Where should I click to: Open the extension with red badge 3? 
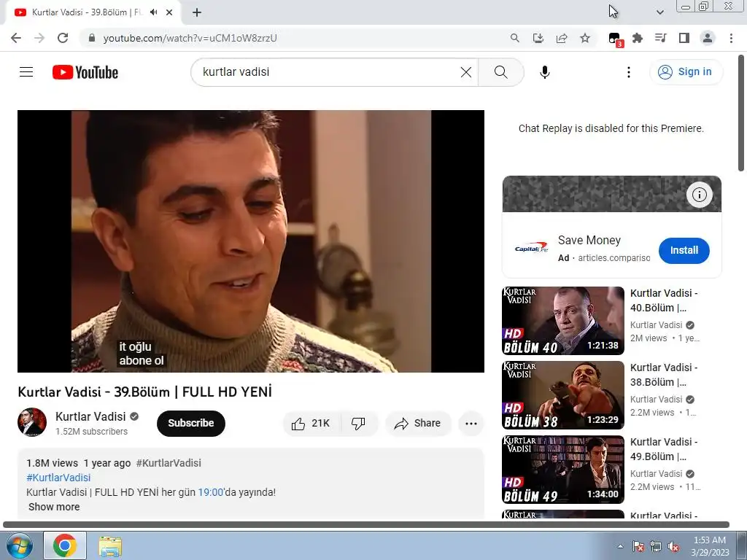[616, 39]
